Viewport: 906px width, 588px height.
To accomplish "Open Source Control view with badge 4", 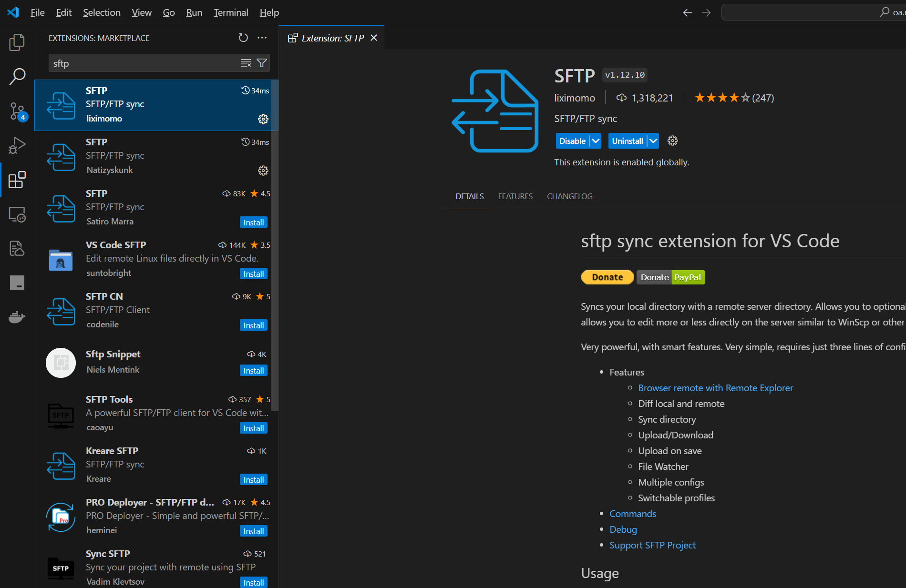I will 17,111.
